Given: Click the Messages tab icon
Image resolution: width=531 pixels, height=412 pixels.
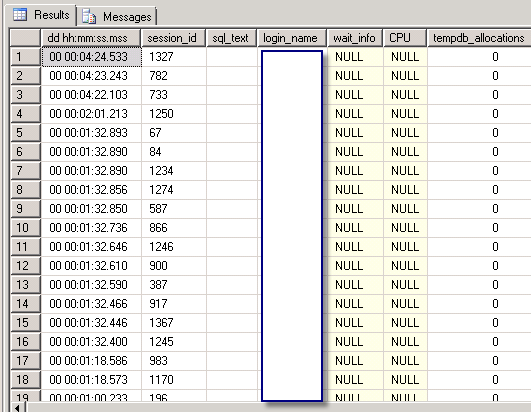Looking at the screenshot, I should [x=89, y=17].
